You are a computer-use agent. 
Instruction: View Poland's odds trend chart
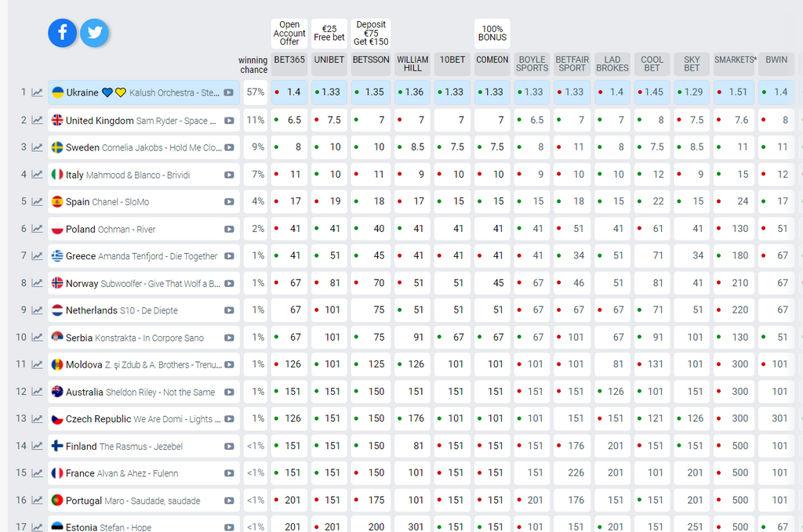(37, 229)
